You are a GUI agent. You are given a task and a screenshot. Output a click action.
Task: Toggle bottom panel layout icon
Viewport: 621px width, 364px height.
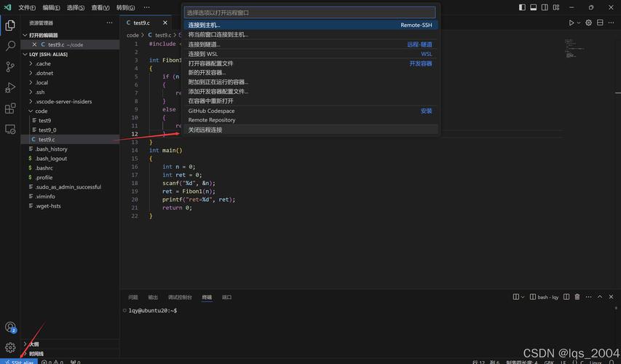tap(534, 7)
